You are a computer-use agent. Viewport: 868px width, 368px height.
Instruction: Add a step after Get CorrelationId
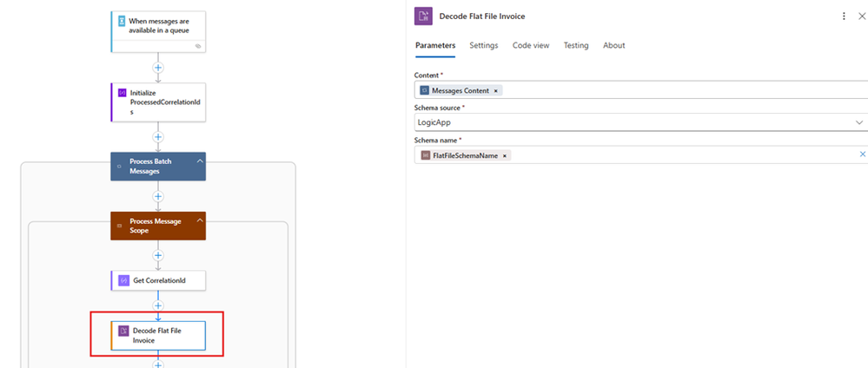click(158, 306)
